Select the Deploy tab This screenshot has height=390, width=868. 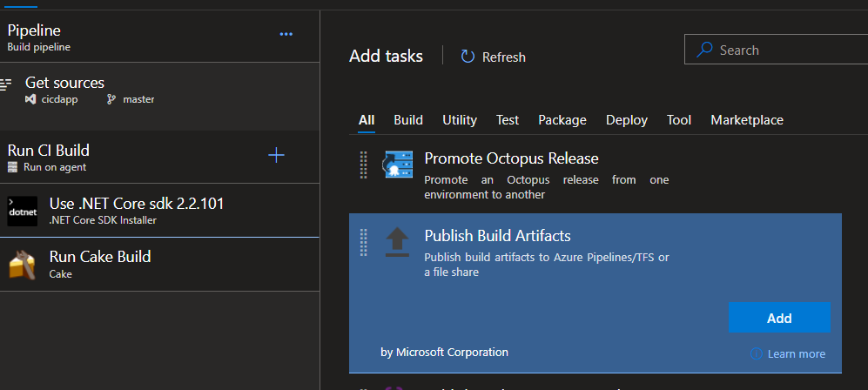pos(626,120)
